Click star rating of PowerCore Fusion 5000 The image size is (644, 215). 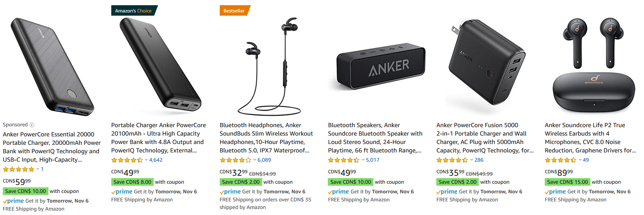(452, 160)
